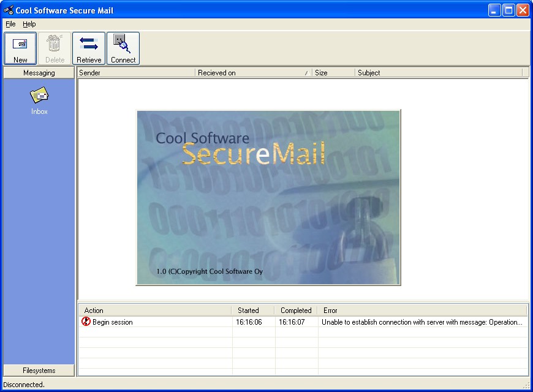
Task: Click the New message toolbar icon
Action: click(20, 44)
